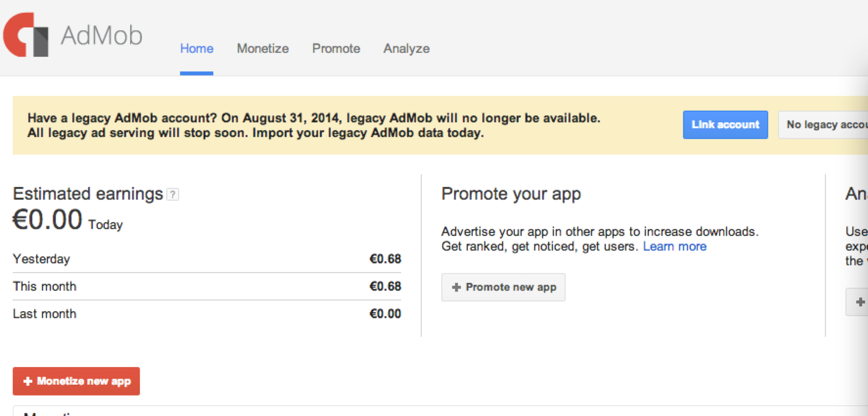Select the Analyze tab

(407, 48)
